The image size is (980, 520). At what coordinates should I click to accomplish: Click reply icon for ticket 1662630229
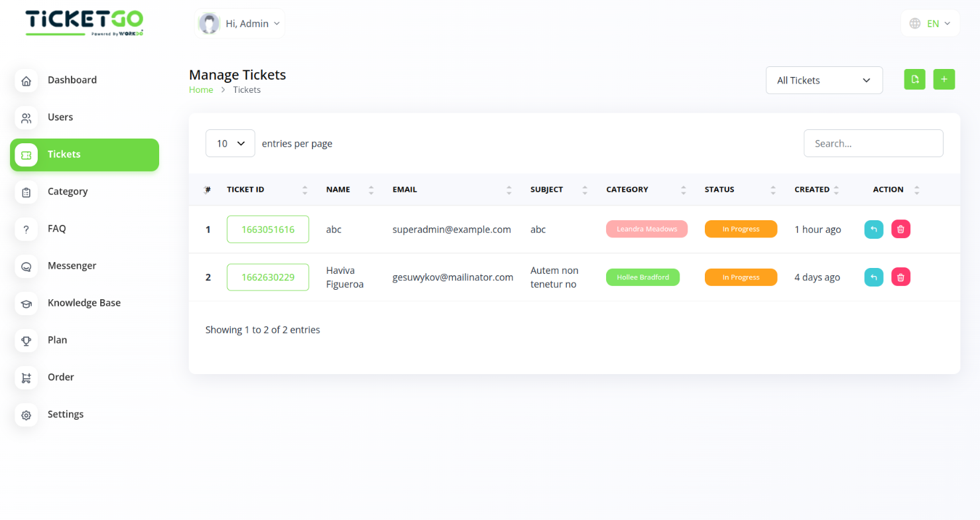pyautogui.click(x=873, y=277)
